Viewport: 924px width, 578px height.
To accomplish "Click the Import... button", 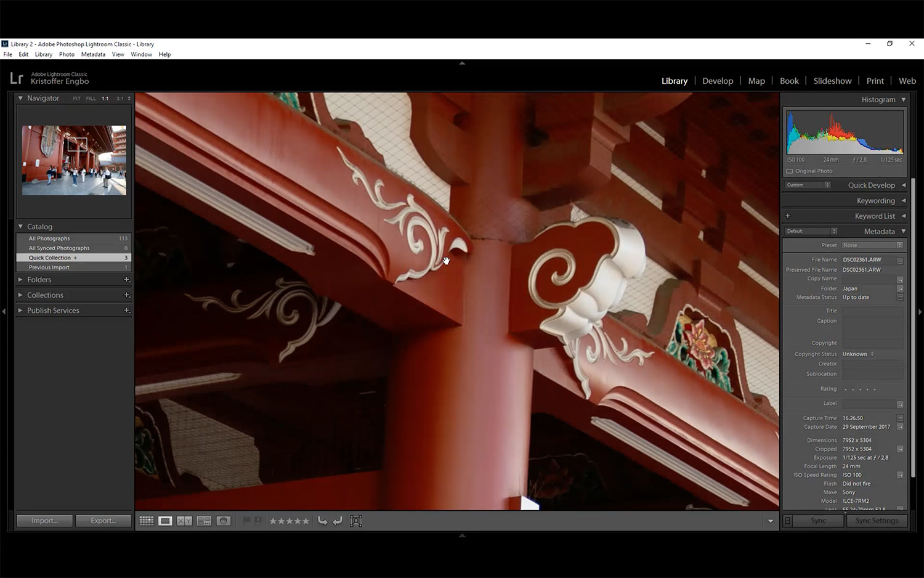I will (x=44, y=521).
